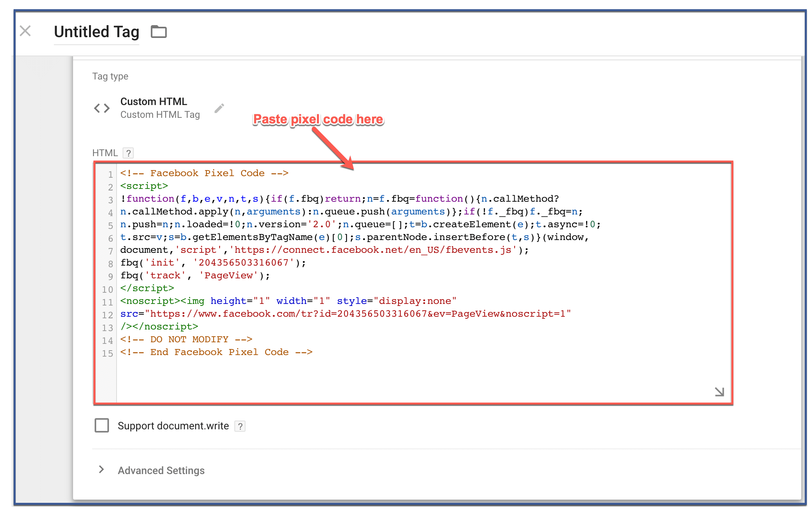This screenshot has width=812, height=512.
Task: Enable the Support document.write checkbox
Action: pyautogui.click(x=102, y=426)
